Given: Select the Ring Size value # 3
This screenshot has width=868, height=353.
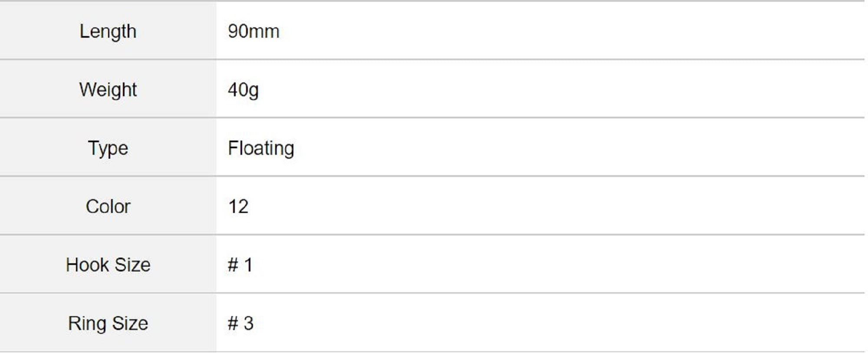Looking at the screenshot, I should pos(240,324).
